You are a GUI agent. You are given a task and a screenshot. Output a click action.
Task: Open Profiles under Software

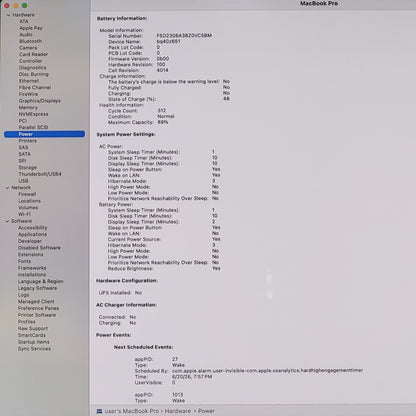[27, 322]
